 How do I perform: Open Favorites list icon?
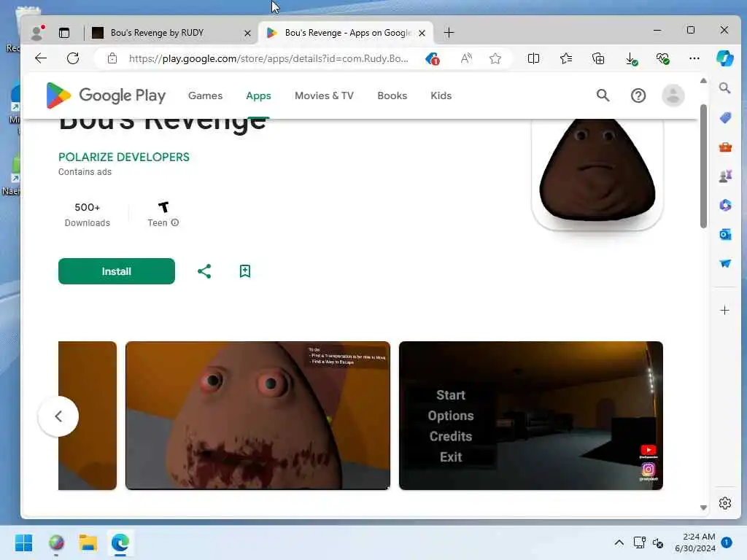click(566, 58)
